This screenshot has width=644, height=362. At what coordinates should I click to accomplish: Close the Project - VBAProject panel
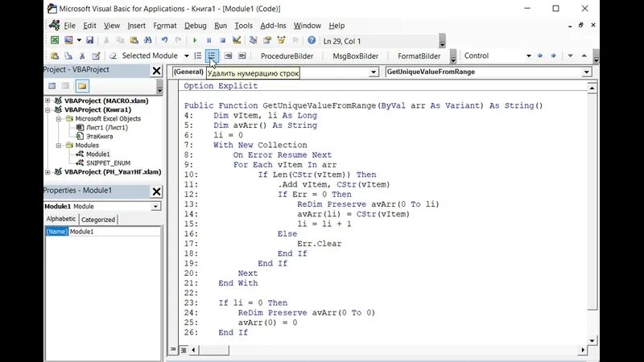pyautogui.click(x=156, y=71)
